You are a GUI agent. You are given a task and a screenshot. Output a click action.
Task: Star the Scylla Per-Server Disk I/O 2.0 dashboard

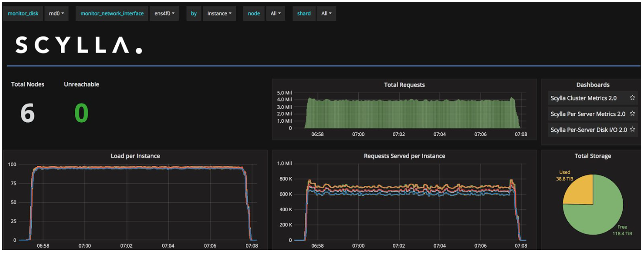(632, 130)
